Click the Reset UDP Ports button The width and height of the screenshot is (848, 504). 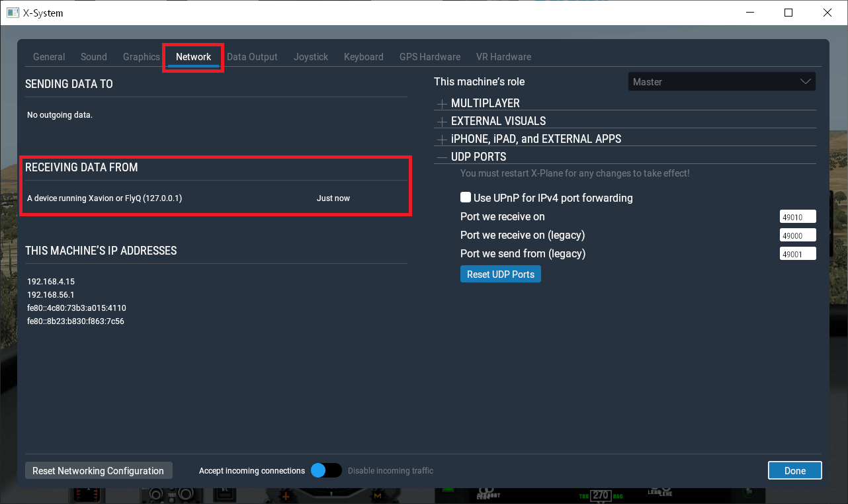(501, 274)
